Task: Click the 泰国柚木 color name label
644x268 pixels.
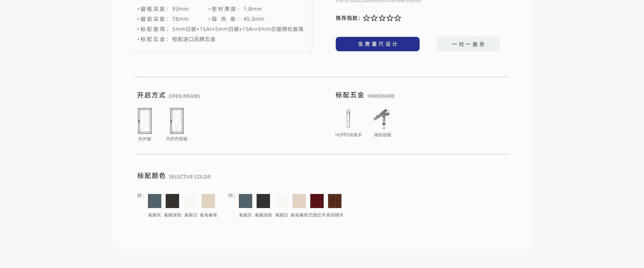Action: click(335, 215)
